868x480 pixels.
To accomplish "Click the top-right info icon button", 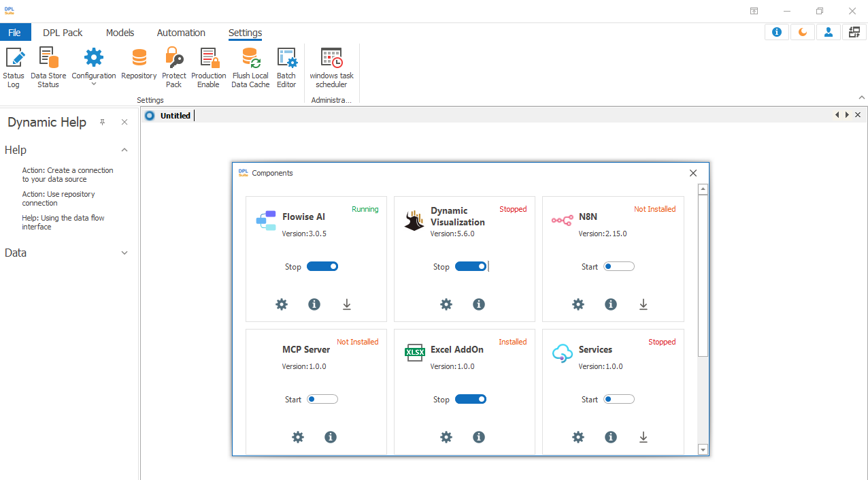I will tap(777, 32).
